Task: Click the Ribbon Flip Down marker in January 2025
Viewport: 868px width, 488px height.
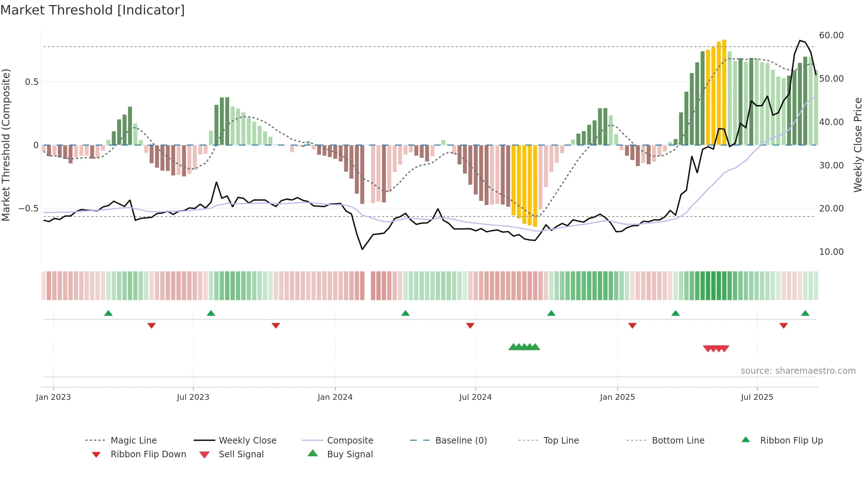Action: tap(632, 326)
